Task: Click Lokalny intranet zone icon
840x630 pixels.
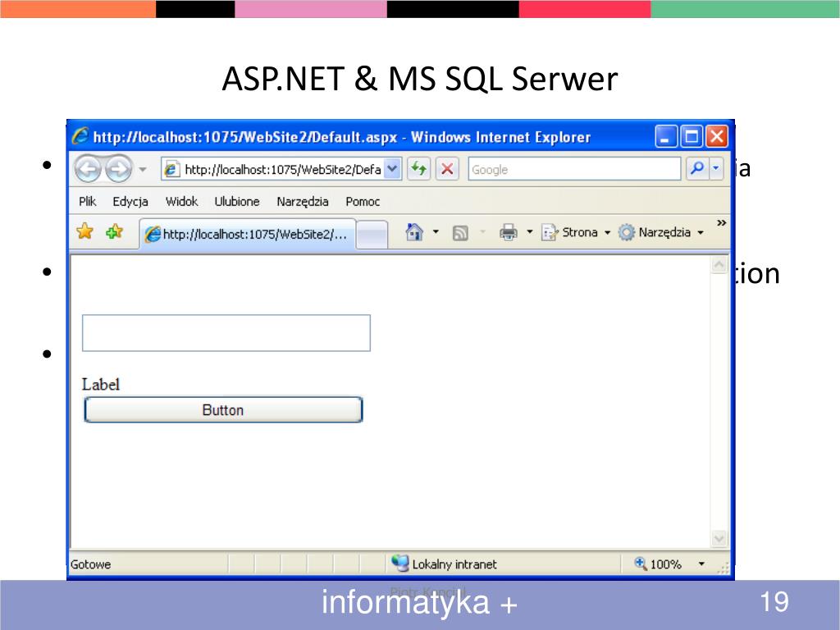Action: tap(399, 563)
